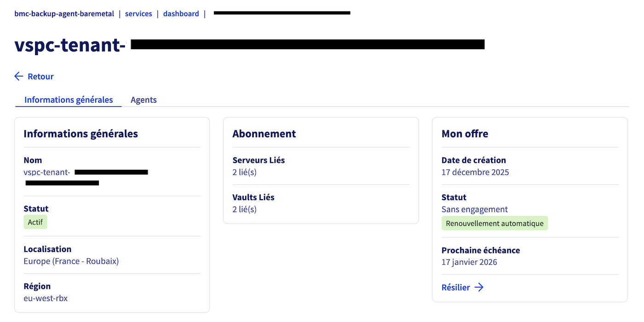Click the Retour text link

(40, 76)
